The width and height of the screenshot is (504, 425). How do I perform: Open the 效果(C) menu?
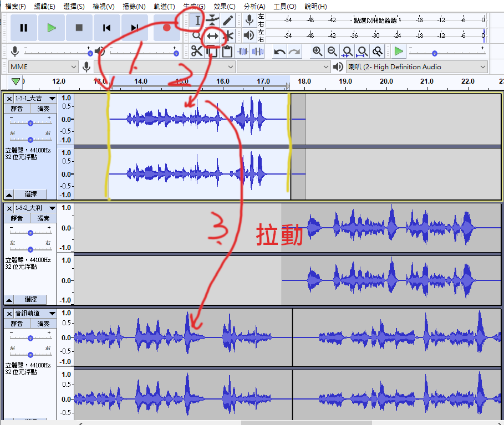[225, 7]
